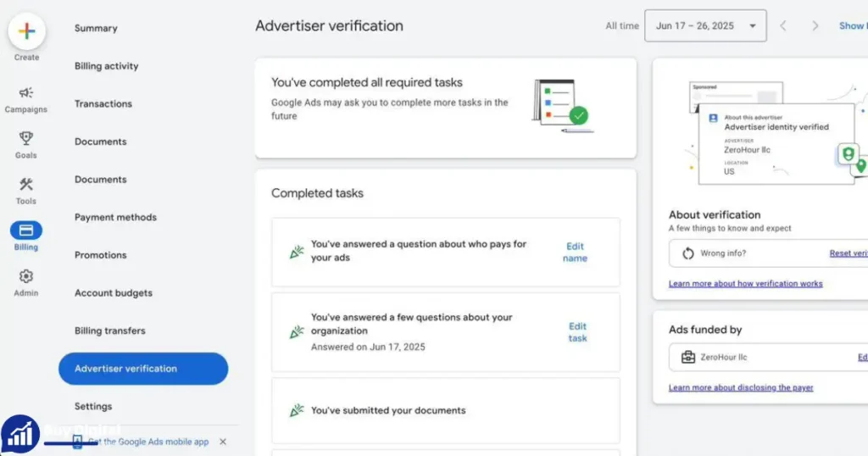
Task: Click the advertiser identity verified illustration
Action: tap(775, 133)
